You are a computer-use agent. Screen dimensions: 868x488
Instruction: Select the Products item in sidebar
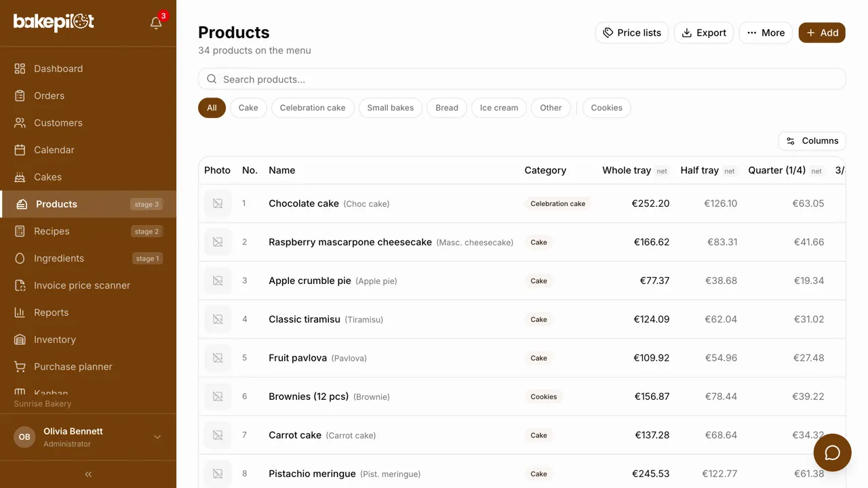tap(88, 204)
